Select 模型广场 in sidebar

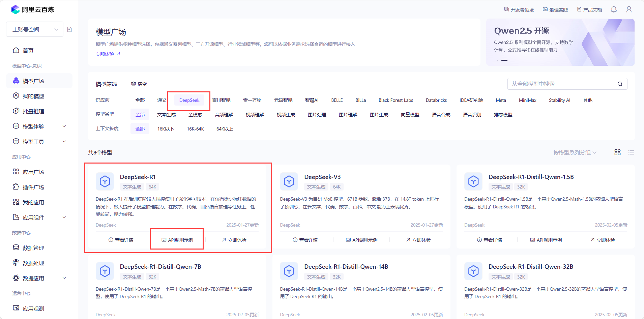(39, 81)
